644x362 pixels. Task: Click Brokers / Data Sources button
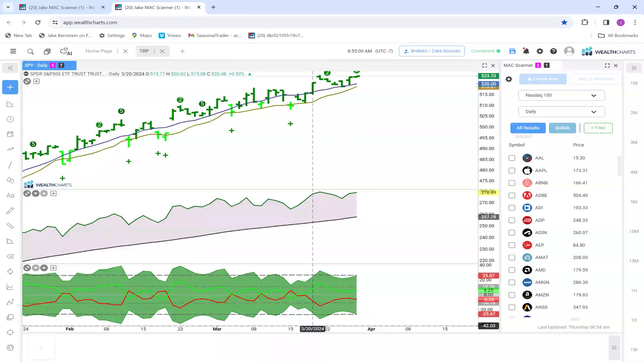(x=432, y=51)
